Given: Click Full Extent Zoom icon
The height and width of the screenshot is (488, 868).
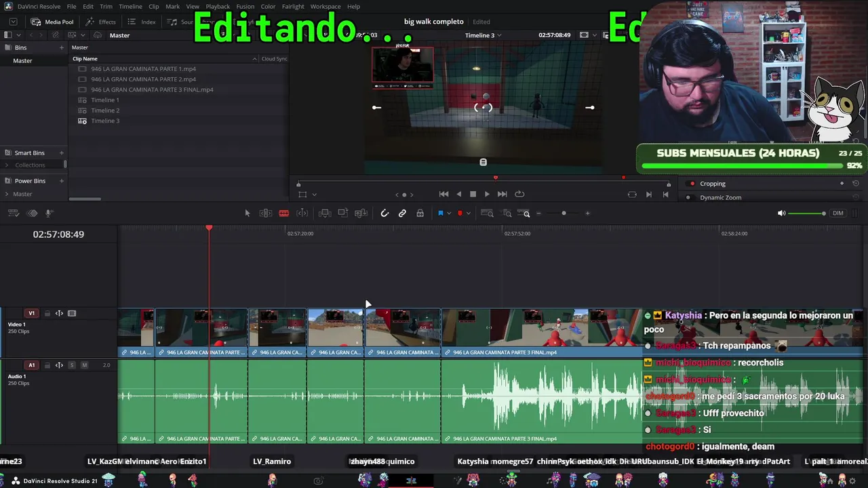Looking at the screenshot, I should [x=488, y=213].
